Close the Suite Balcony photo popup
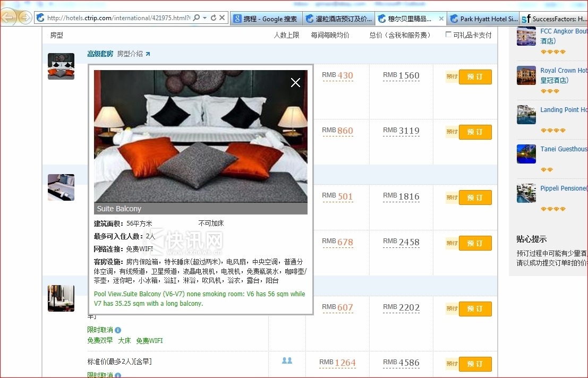Screen dimensions: 588x378 click(295, 82)
